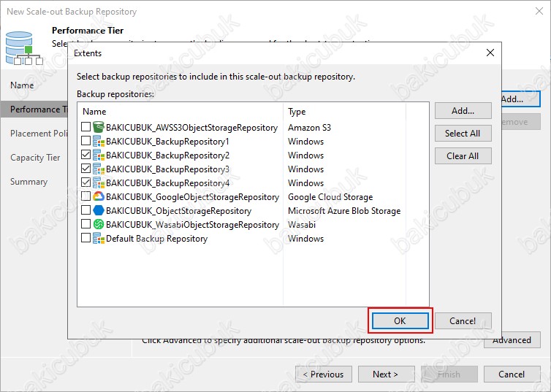Viewport: 551px width, 392px height.
Task: Click the Default Backup Repository server icon
Action: coord(99,238)
